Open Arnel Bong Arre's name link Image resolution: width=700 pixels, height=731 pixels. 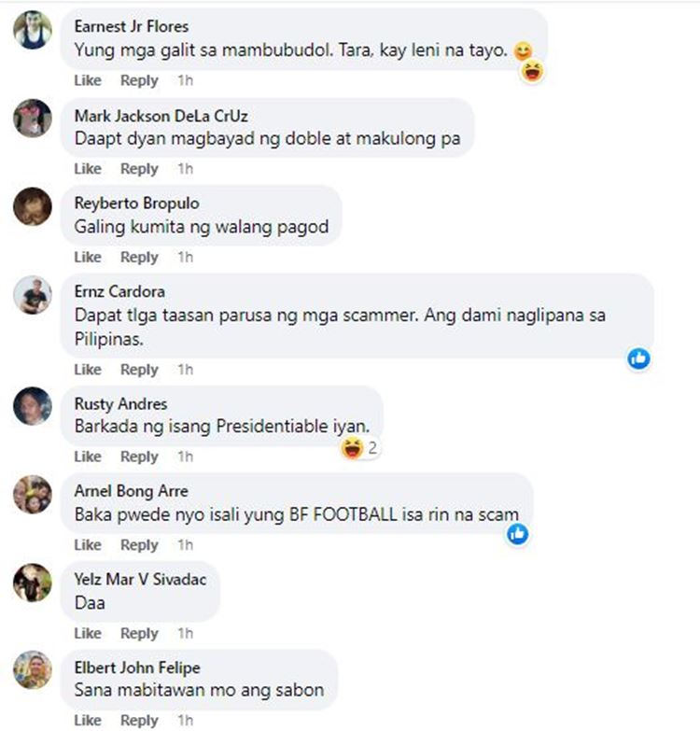(x=132, y=491)
